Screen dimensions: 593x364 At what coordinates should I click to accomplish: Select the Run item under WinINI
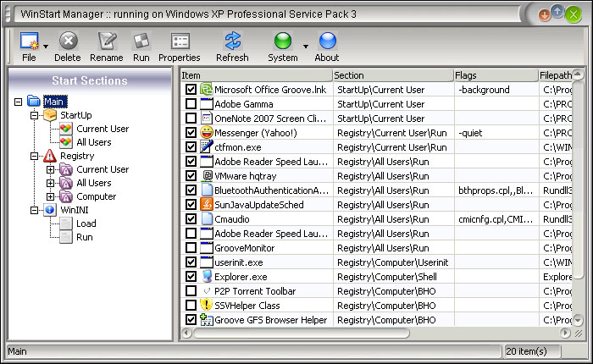pyautogui.click(x=85, y=237)
